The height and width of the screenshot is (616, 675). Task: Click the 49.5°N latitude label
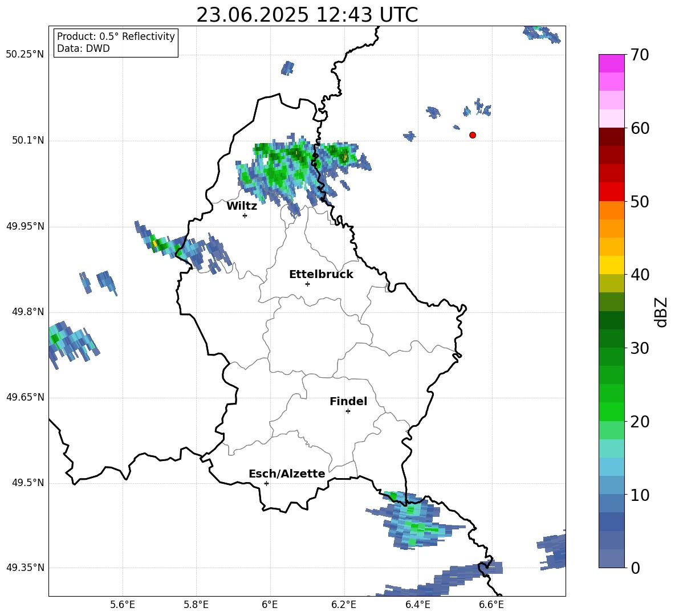[x=27, y=483]
